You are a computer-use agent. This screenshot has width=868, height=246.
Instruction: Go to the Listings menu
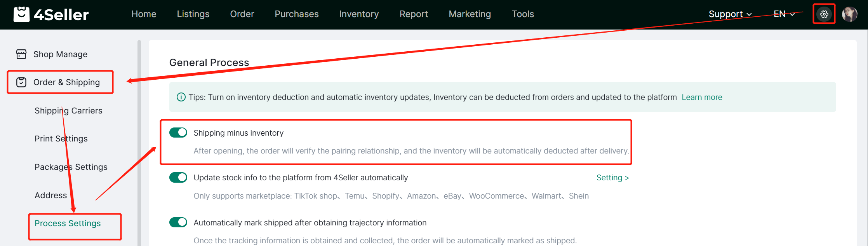[x=193, y=14]
